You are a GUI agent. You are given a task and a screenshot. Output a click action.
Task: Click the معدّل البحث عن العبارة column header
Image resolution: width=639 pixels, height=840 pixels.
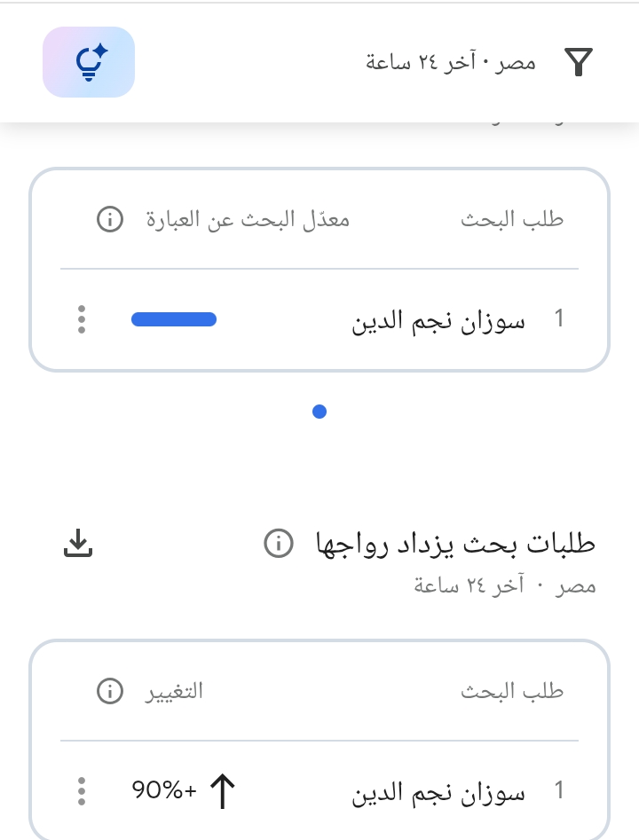coord(248,220)
